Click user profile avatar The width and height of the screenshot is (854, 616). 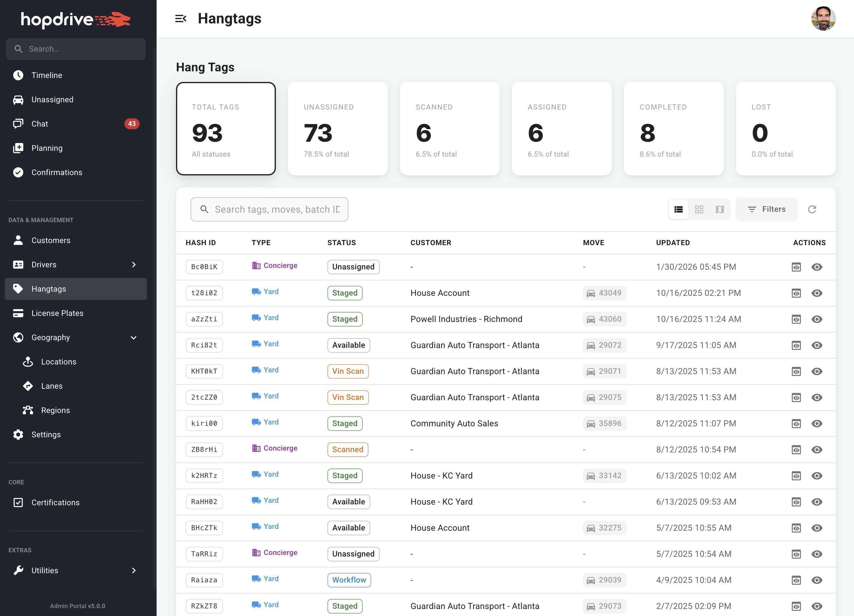823,19
